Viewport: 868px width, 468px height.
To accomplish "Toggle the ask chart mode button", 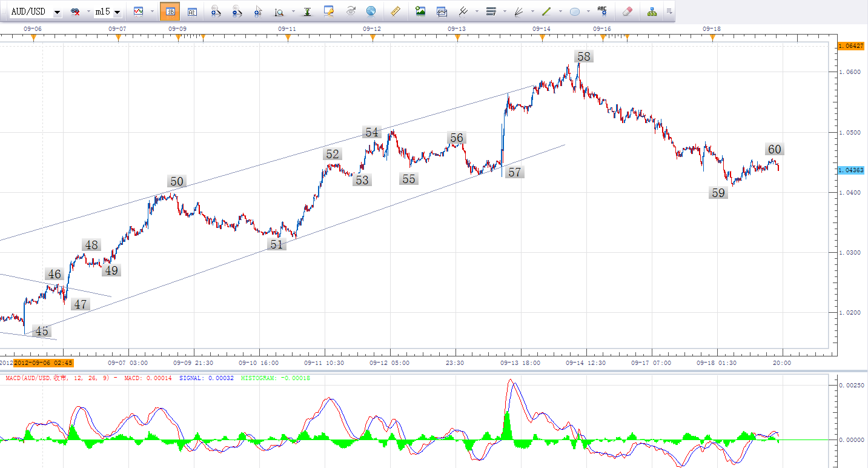I will 192,12.
